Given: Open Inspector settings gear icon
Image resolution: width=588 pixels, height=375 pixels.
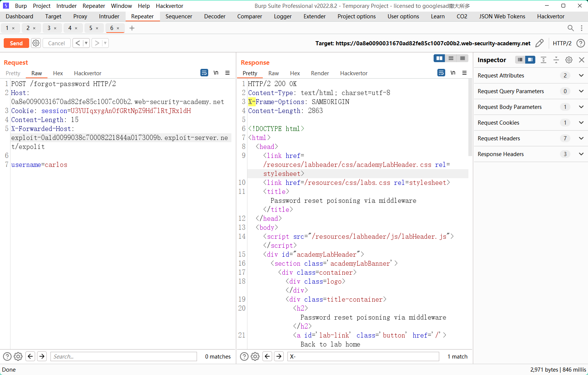Looking at the screenshot, I should coord(569,60).
